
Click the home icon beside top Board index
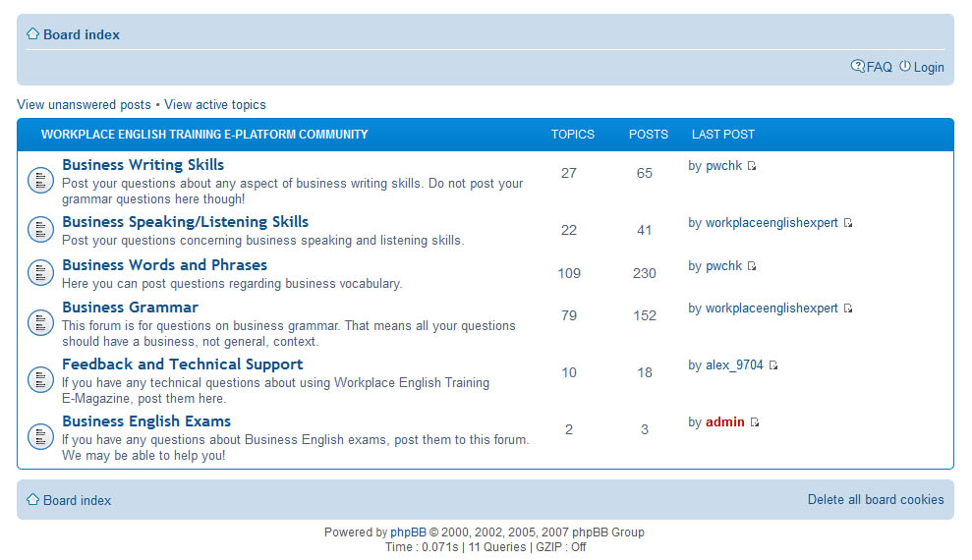[32, 33]
